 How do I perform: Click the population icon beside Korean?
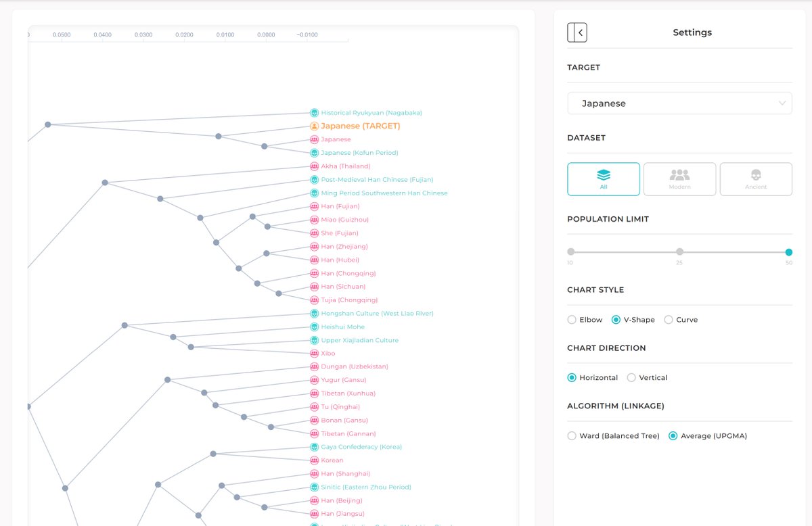click(314, 460)
